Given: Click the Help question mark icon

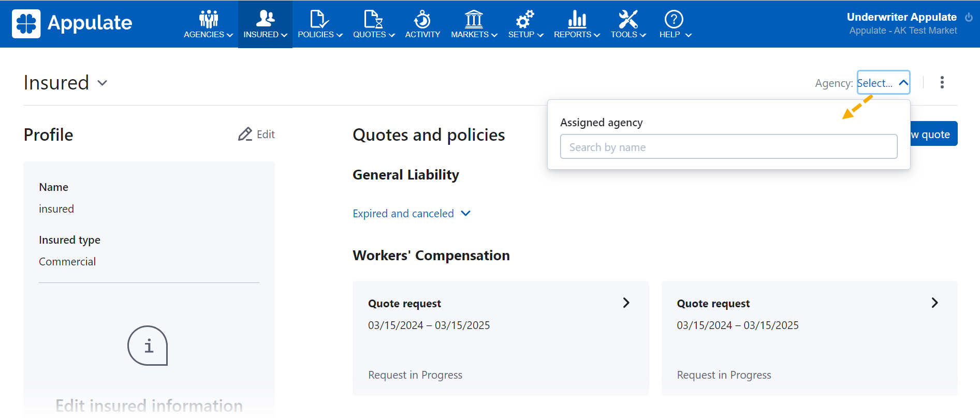Looking at the screenshot, I should pos(674,20).
